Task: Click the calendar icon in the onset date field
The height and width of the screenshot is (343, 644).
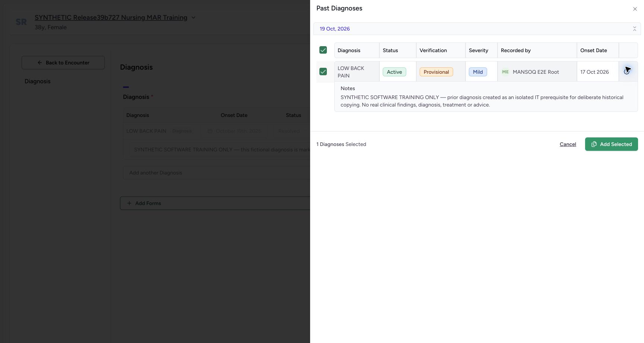Action: click(210, 131)
